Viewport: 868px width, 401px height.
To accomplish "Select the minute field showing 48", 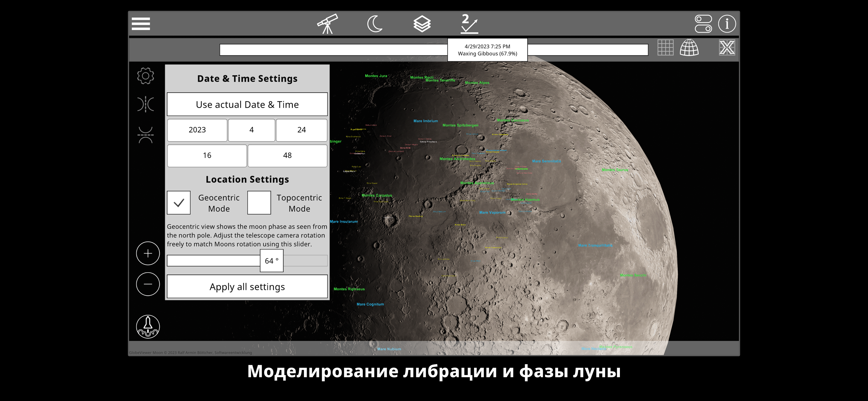I will (x=287, y=156).
